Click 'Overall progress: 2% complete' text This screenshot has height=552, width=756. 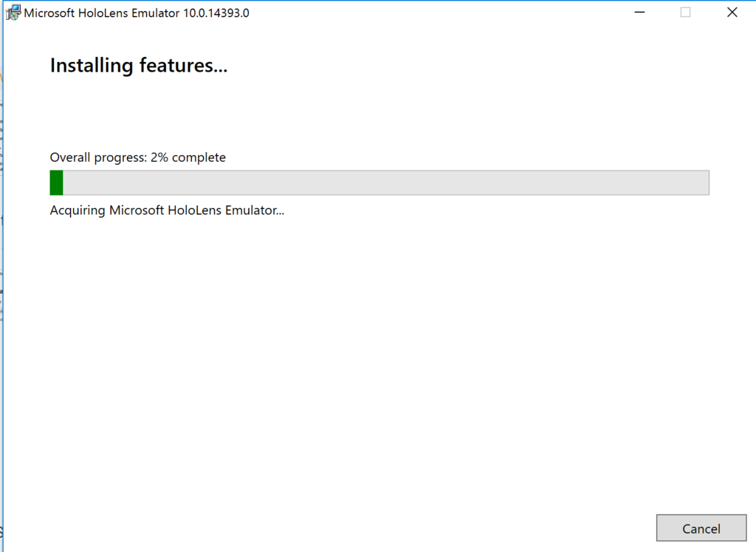tap(138, 157)
